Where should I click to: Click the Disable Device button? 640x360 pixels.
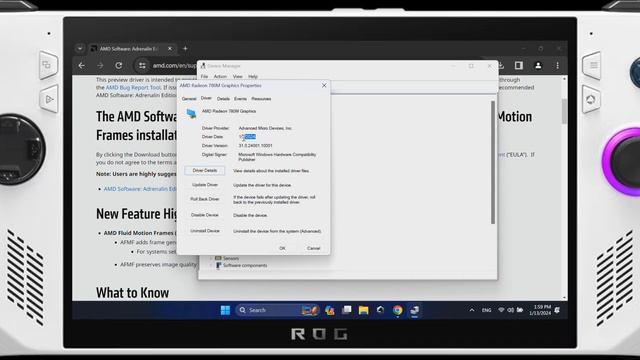click(x=204, y=215)
